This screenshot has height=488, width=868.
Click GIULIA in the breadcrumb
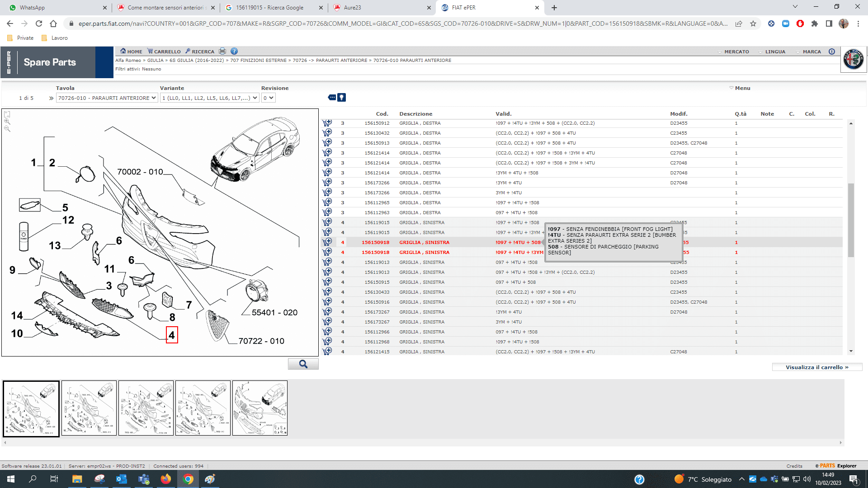(155, 61)
